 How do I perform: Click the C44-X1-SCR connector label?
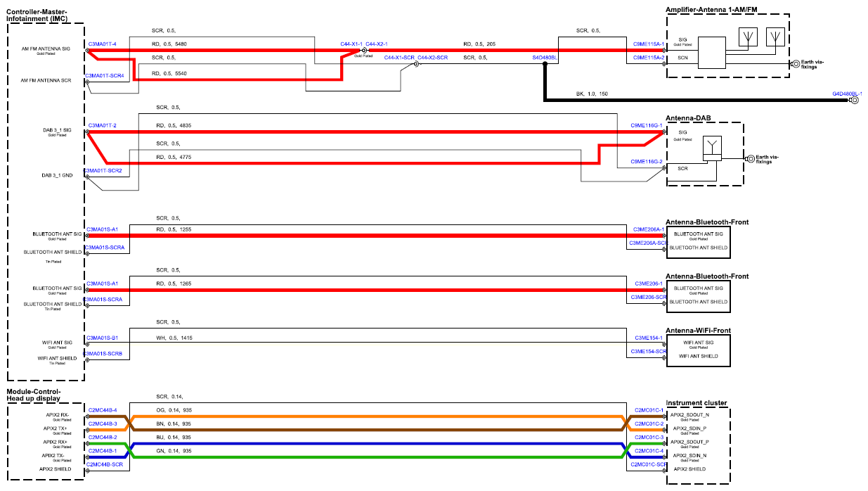(399, 58)
